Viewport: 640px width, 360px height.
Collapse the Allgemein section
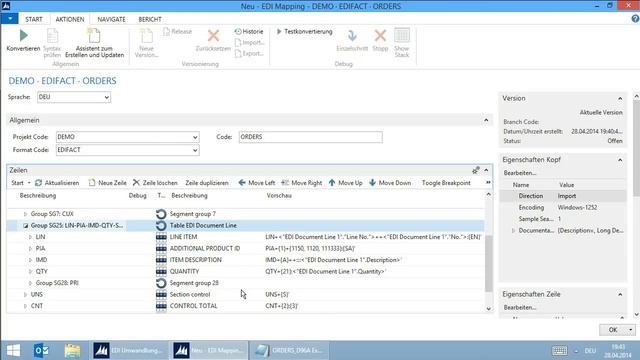486,120
